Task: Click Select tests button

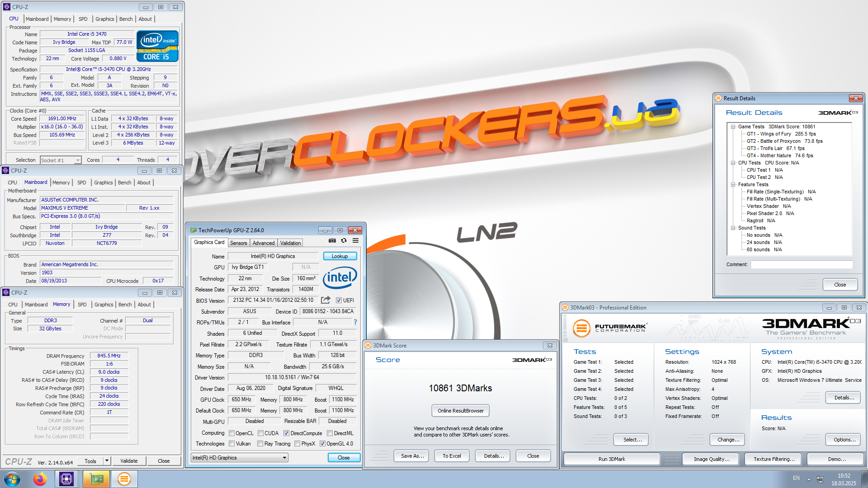Action: (x=632, y=440)
